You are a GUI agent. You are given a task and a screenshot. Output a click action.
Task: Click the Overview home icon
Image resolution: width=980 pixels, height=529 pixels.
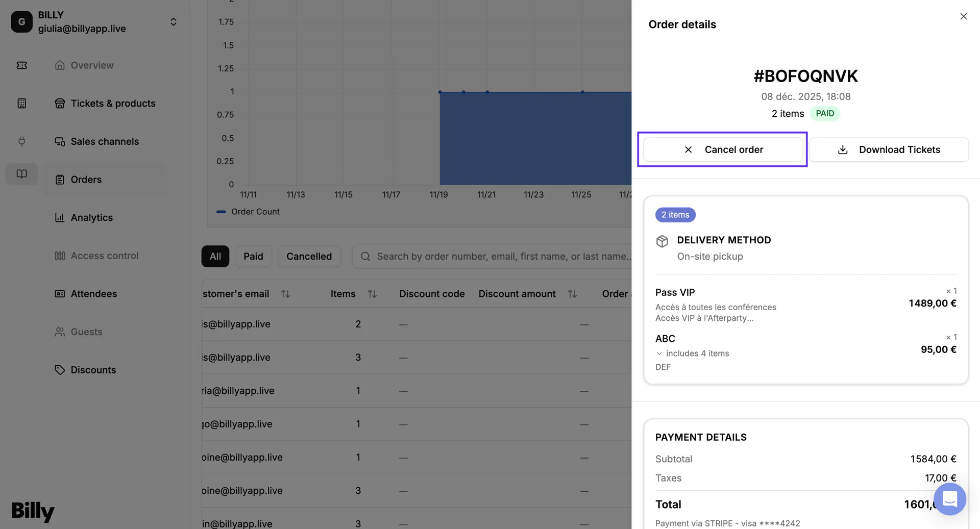(x=60, y=65)
